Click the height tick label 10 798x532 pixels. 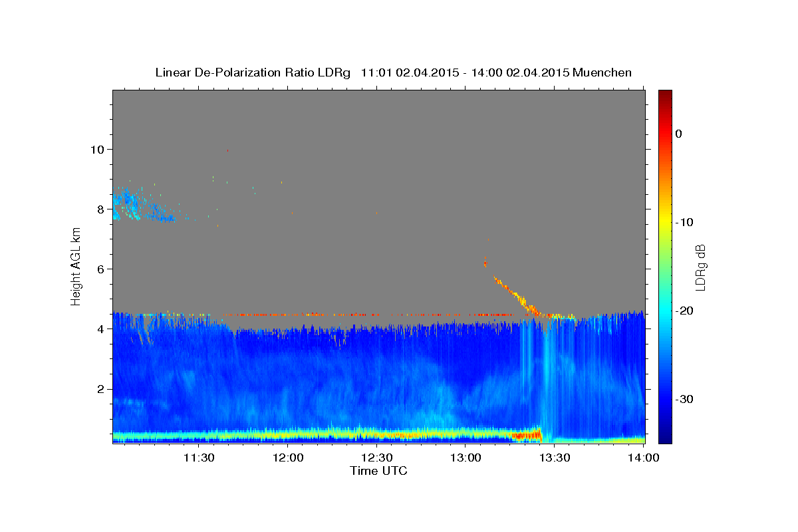coord(98,150)
